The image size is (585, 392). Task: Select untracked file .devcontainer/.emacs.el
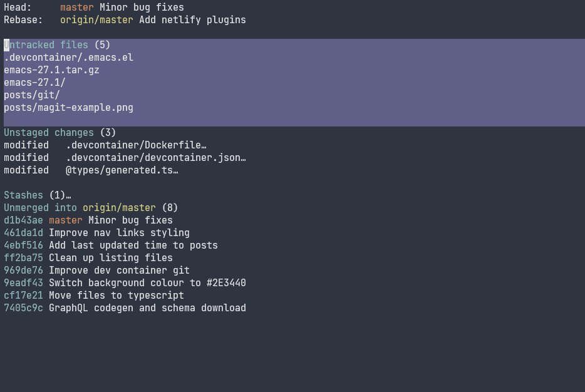click(x=68, y=58)
